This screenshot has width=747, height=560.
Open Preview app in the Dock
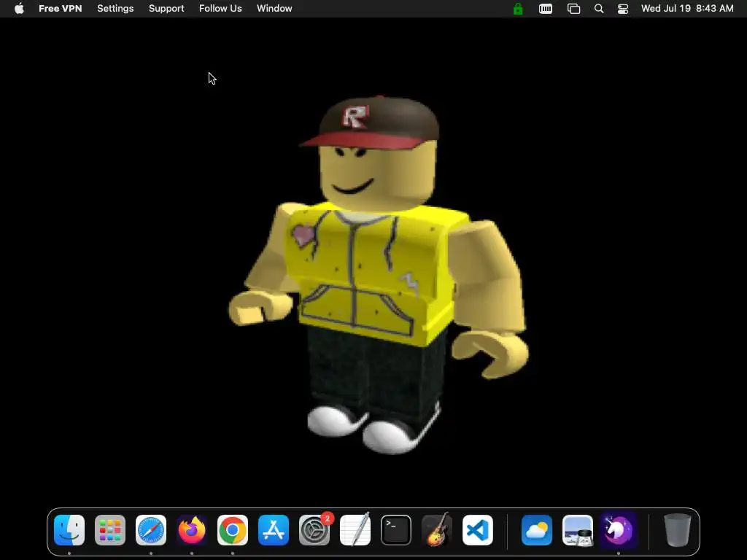pyautogui.click(x=578, y=530)
